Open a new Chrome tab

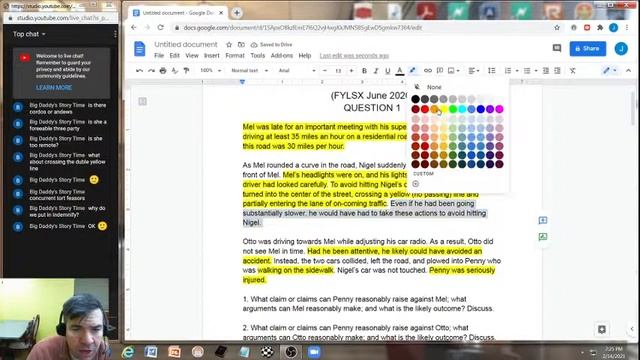pos(237,13)
